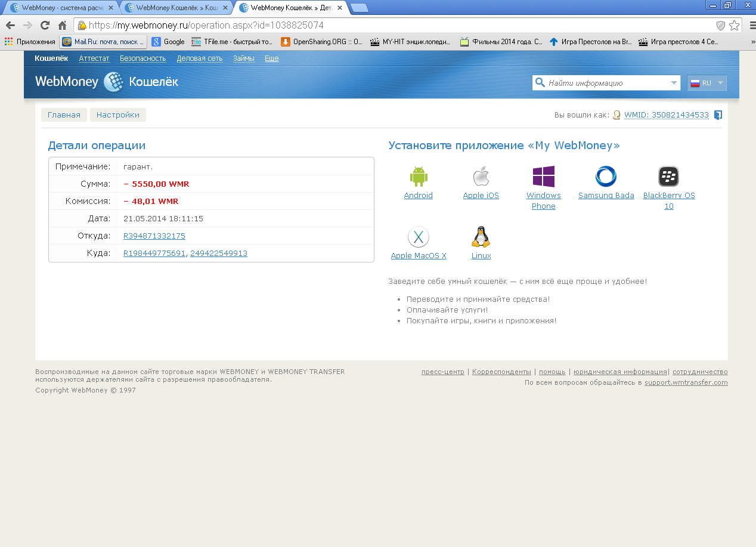Click the search magnifier icon

540,83
